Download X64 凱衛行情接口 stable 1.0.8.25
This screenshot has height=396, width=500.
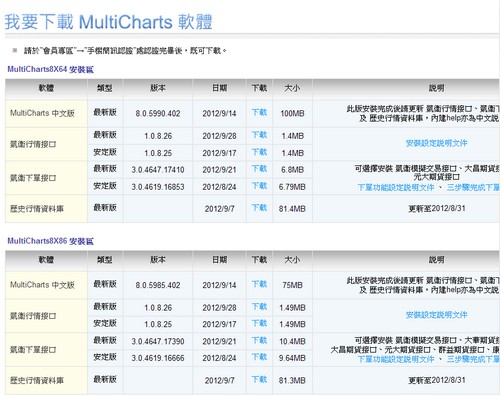click(x=259, y=152)
